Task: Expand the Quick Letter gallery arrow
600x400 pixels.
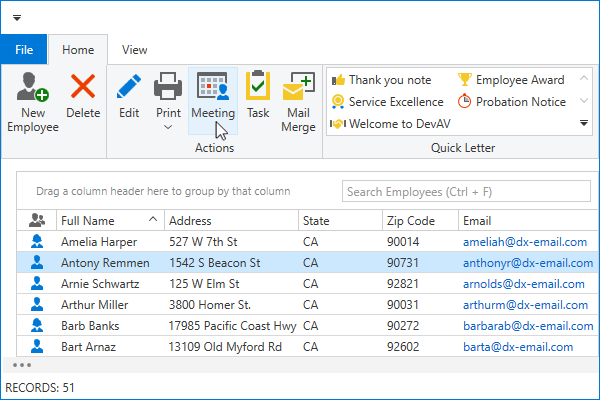Action: [584, 124]
